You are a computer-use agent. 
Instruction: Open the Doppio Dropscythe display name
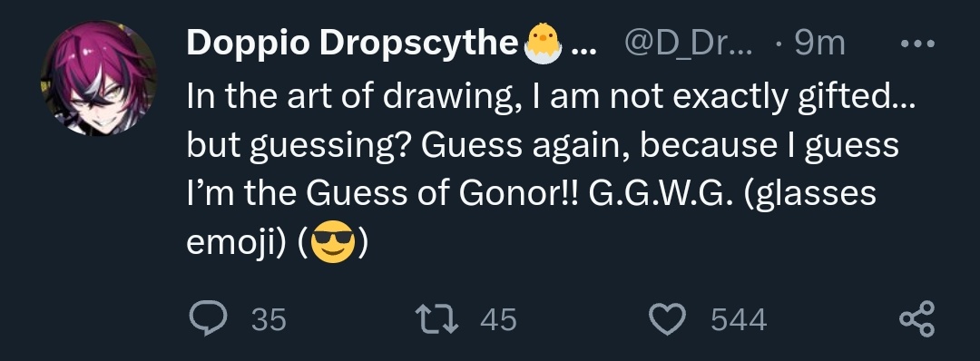pos(352,44)
